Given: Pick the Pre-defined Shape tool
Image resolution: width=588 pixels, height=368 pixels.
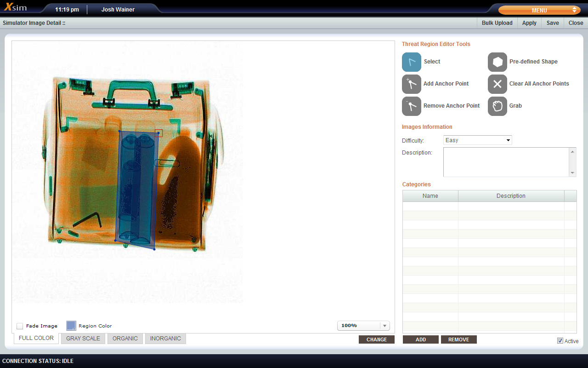Looking at the screenshot, I should pos(497,62).
